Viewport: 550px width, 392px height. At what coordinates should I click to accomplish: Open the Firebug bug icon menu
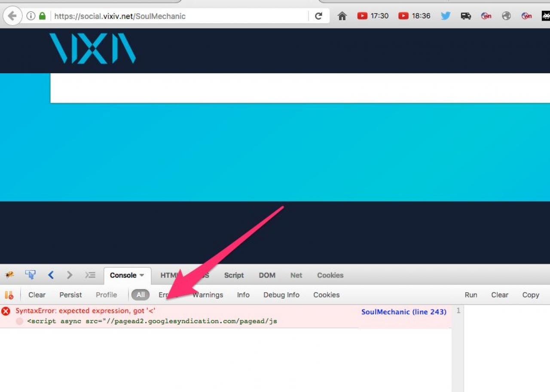(9, 275)
